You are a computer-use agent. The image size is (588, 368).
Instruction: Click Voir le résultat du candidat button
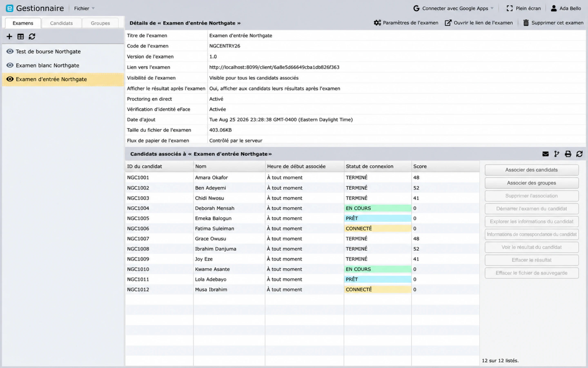(x=532, y=247)
